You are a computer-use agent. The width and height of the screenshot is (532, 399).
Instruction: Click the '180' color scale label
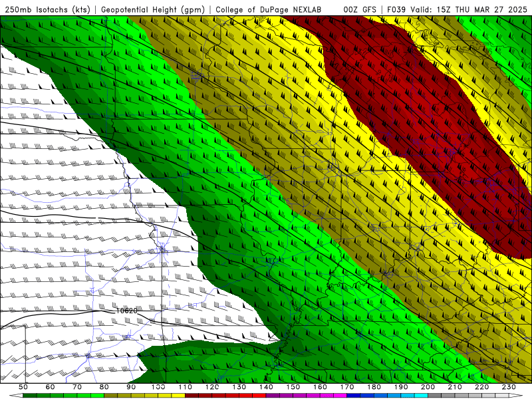click(x=374, y=387)
